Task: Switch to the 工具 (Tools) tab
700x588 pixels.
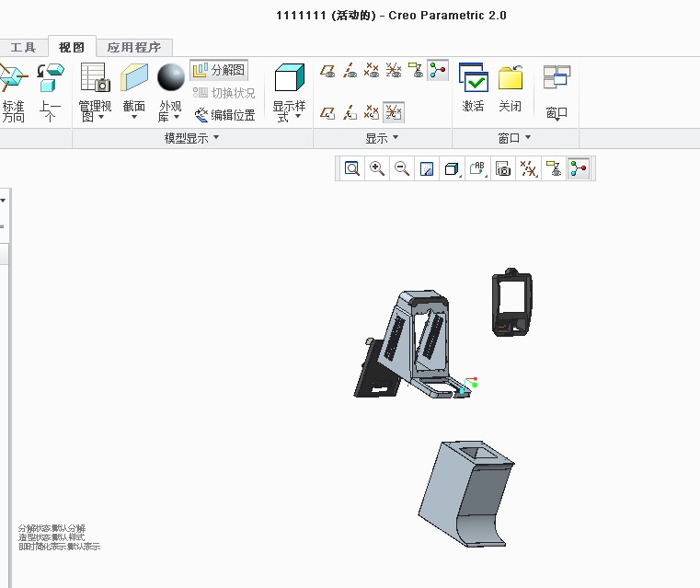Action: click(x=23, y=47)
